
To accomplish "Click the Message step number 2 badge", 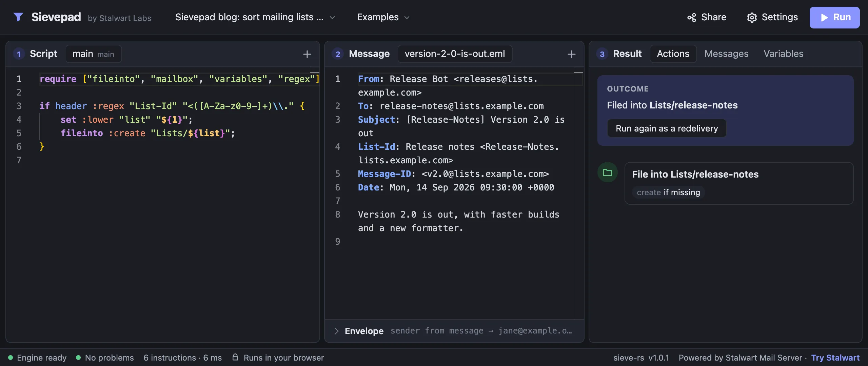I will pos(338,54).
